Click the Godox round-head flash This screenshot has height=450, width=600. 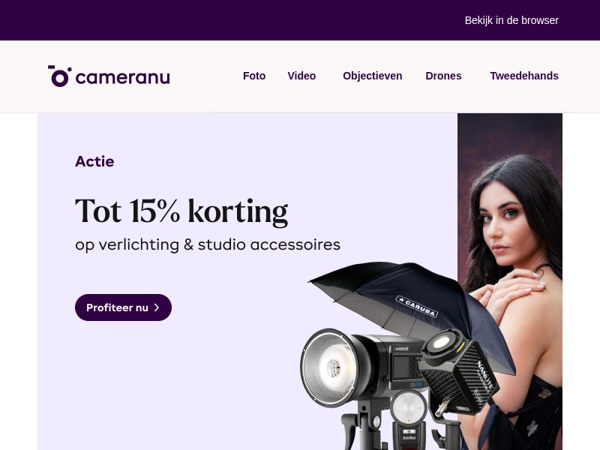click(409, 420)
